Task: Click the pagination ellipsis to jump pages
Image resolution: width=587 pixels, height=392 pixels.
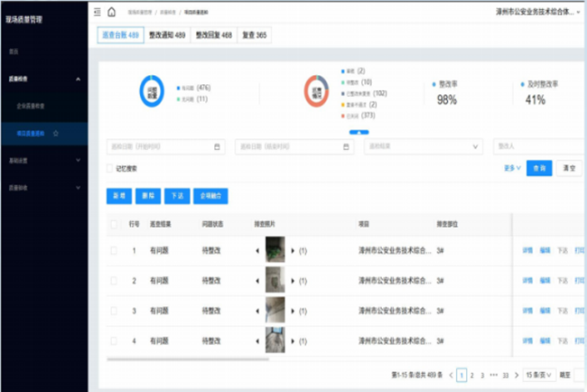Action: pos(494,375)
